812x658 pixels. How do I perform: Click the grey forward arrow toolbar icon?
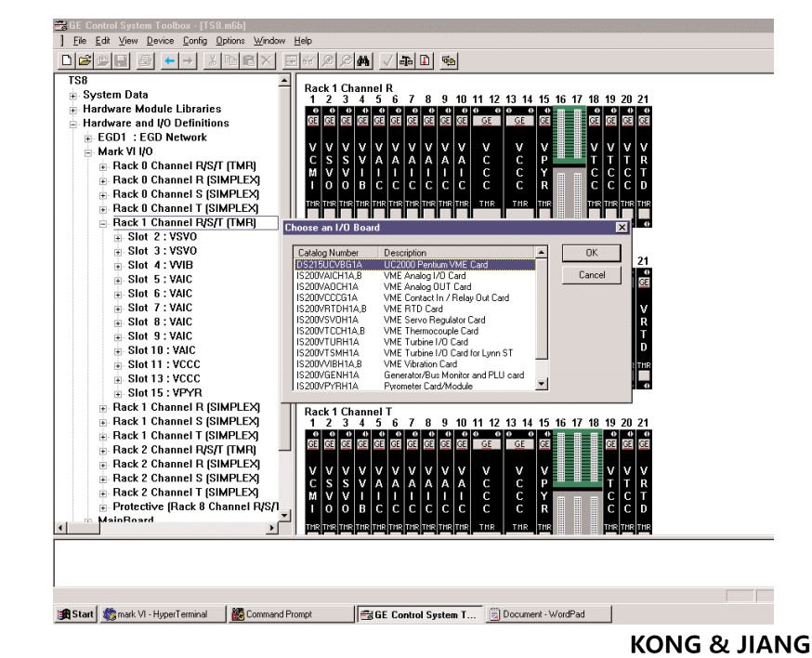188,60
